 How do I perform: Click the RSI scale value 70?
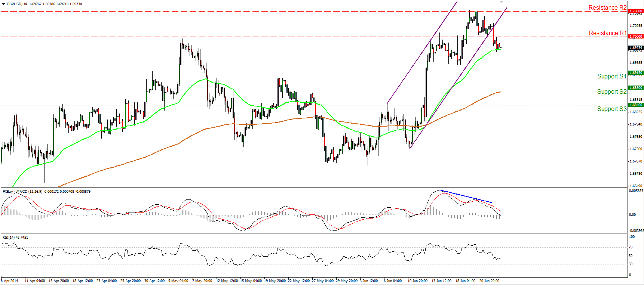(x=631, y=247)
